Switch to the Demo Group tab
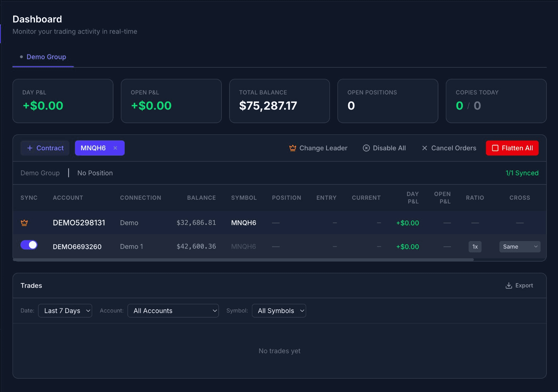Screen dimensions: 558x392 coord(46,57)
